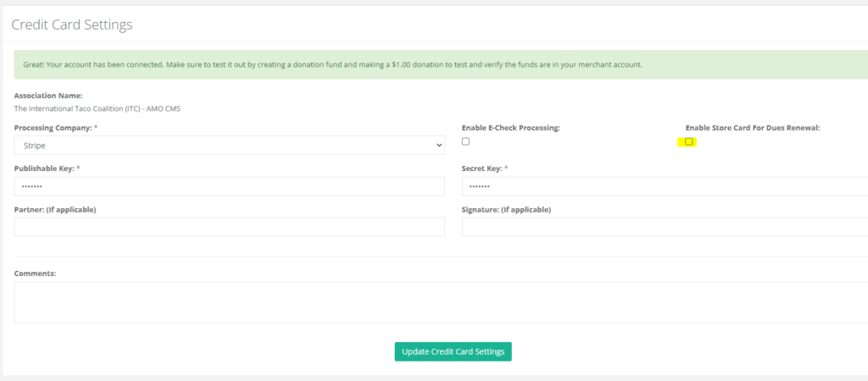Focus the Publishable Key field

tap(229, 186)
